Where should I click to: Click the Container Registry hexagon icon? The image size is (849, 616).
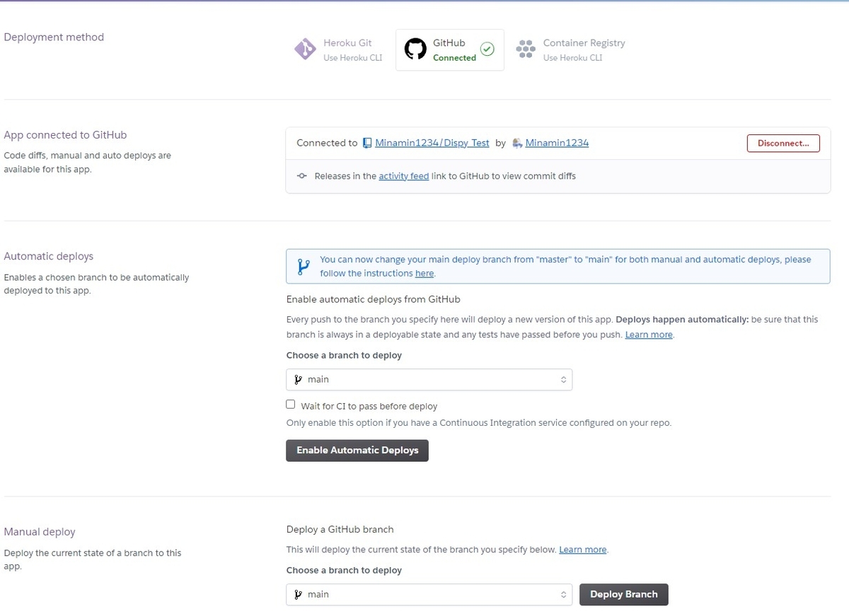pyautogui.click(x=525, y=50)
